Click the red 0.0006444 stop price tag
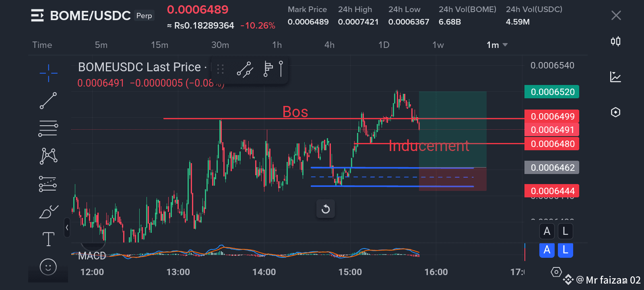The height and width of the screenshot is (290, 644). point(552,191)
